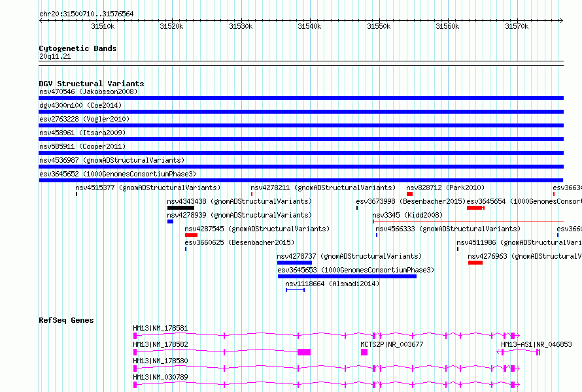Screen dimensions: 582x392
Task: Open the HM13|NM_030789 gene label
Action: click(160, 377)
